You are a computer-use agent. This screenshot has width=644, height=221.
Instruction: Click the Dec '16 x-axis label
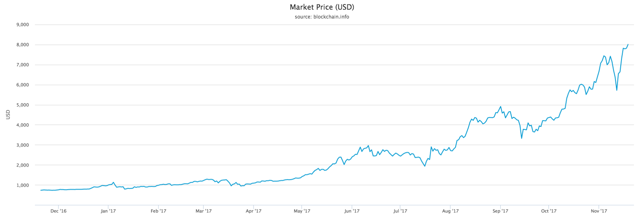(58, 211)
